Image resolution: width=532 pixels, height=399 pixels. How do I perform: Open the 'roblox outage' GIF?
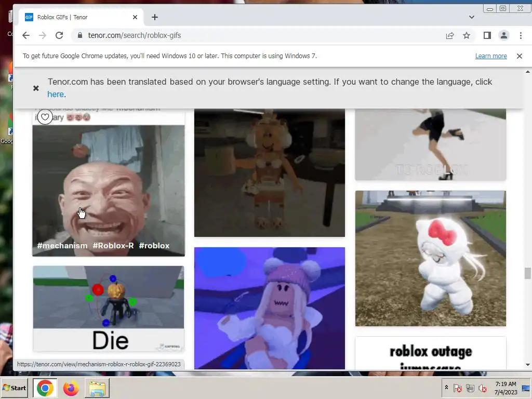point(431,353)
